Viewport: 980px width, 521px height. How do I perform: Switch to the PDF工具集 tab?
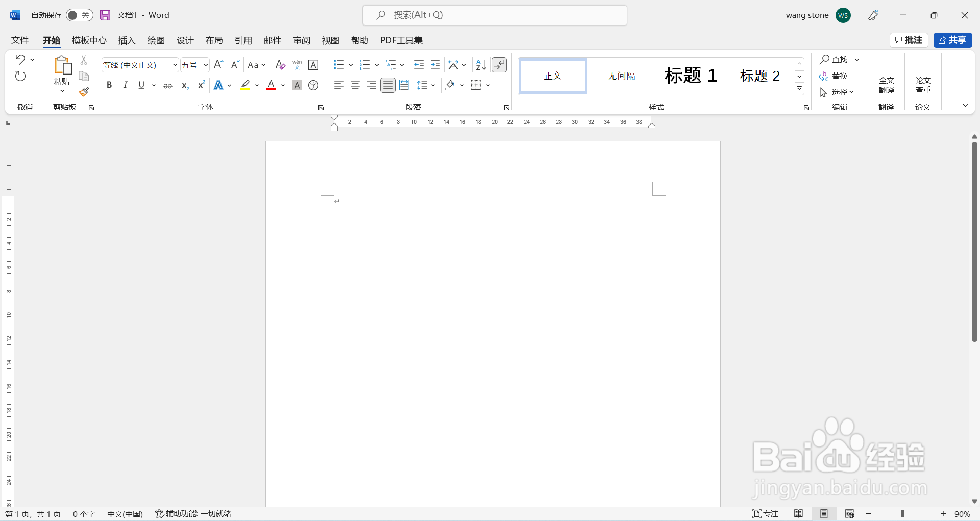pyautogui.click(x=401, y=40)
